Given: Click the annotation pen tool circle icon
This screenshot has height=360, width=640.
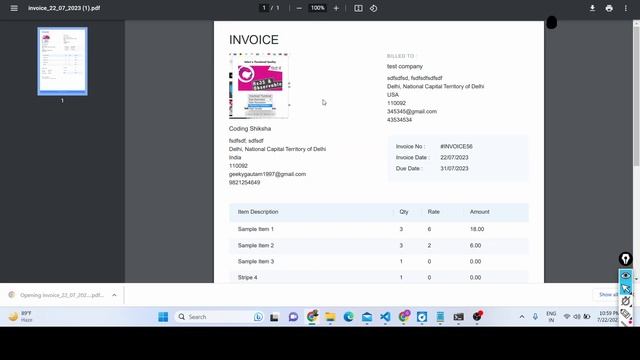Looking at the screenshot, I should coord(625,259).
